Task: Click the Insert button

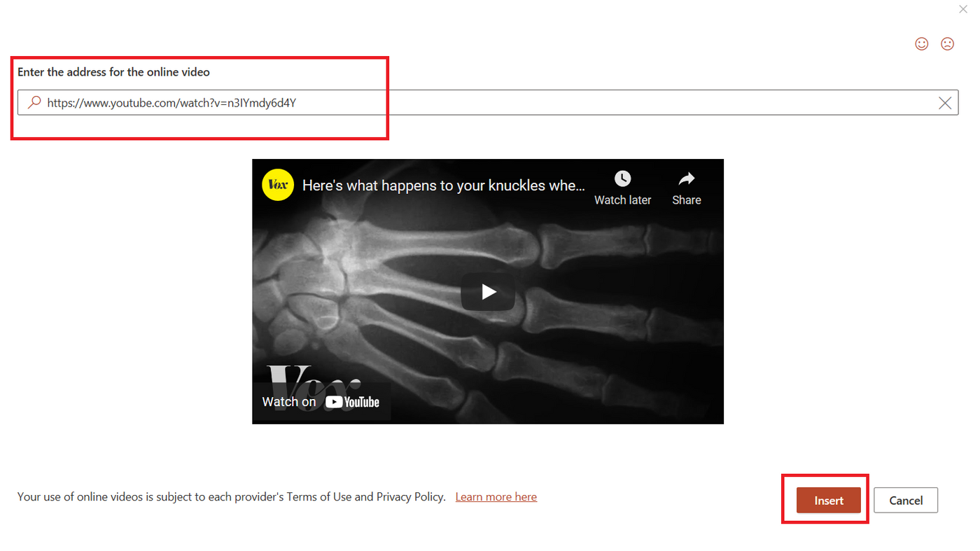Action: [829, 501]
